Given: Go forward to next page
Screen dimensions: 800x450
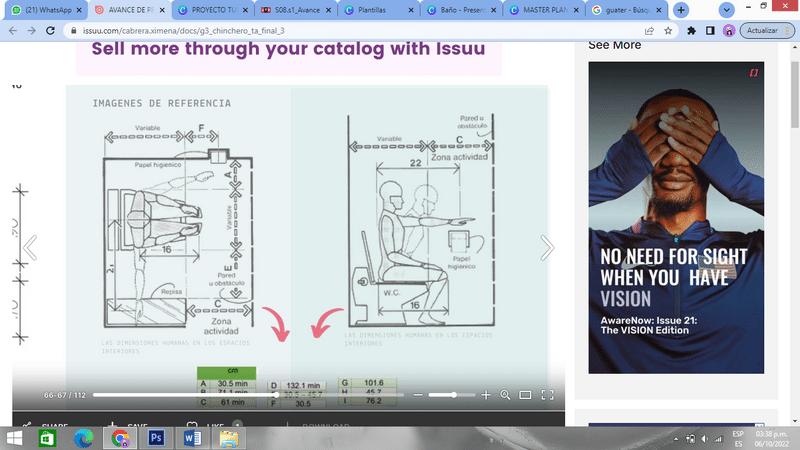Looking at the screenshot, I should pyautogui.click(x=31, y=31).
